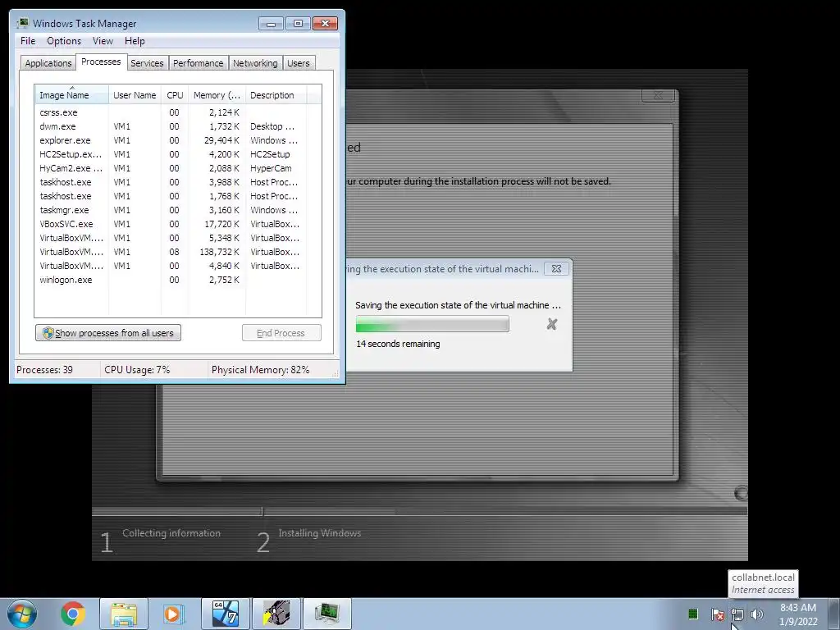Sort by the Description column header
The width and height of the screenshot is (840, 630).
(276, 95)
